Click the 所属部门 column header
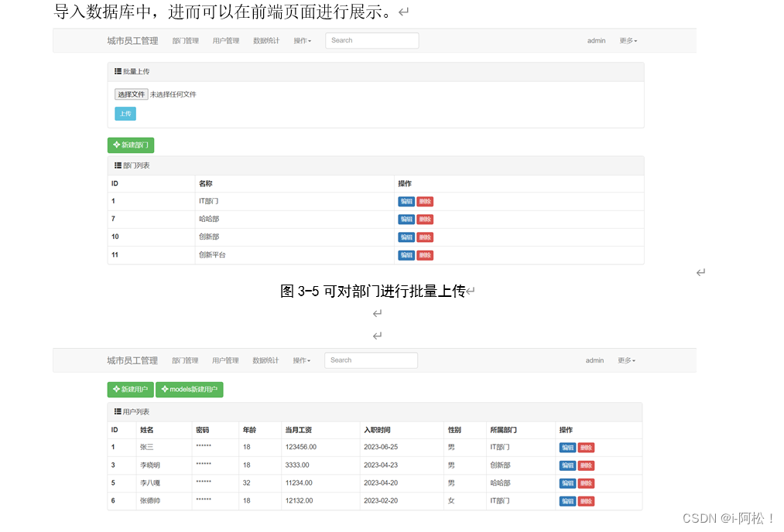Screen dimensions: 784x532 pos(504,430)
